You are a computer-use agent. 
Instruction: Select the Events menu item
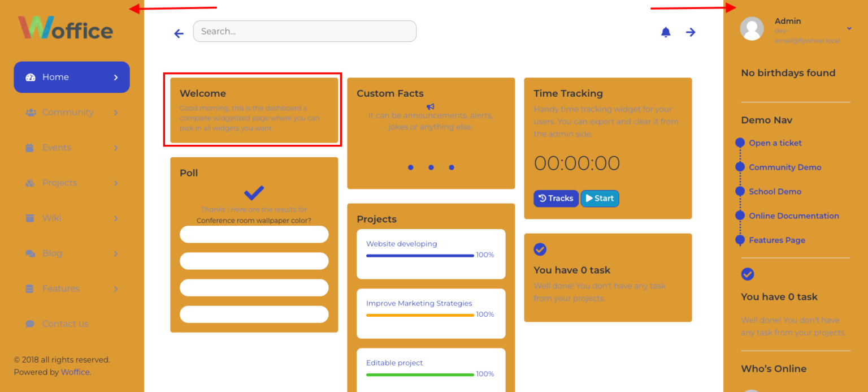(x=57, y=148)
